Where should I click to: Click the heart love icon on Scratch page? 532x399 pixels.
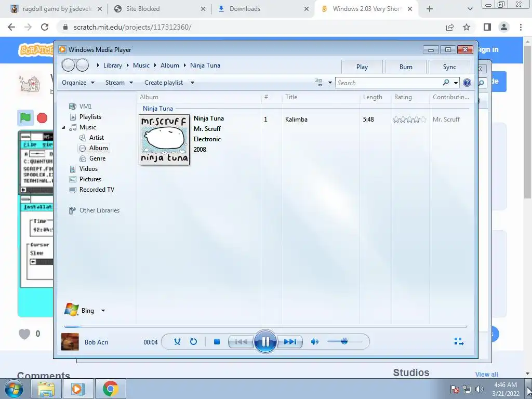point(24,334)
